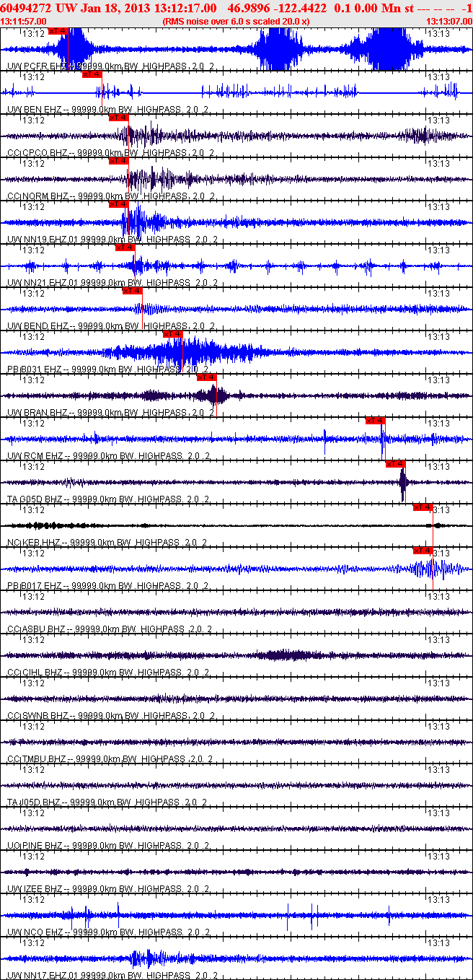This screenshot has height=980, width=473.
Task: Click the pick flag on G05D trace
Action: (396, 464)
